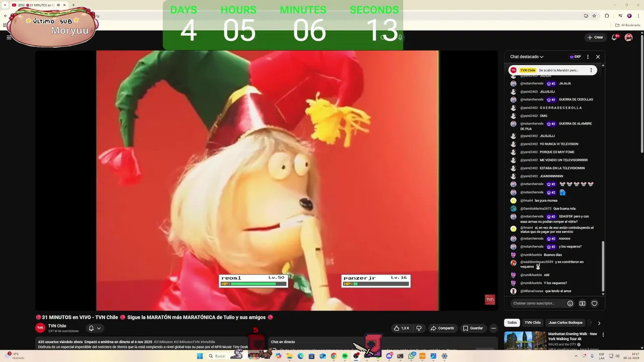Open All Bookmarks folder

click(628, 25)
